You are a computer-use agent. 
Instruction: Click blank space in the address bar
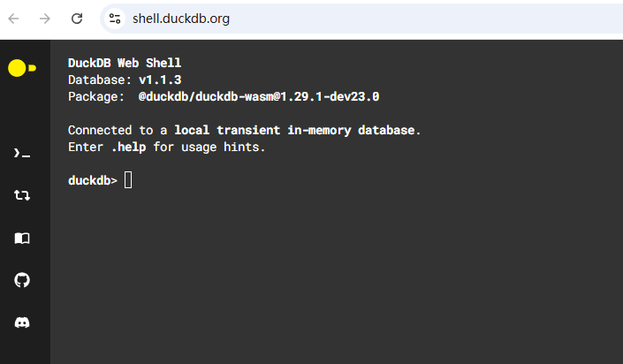pos(425,19)
